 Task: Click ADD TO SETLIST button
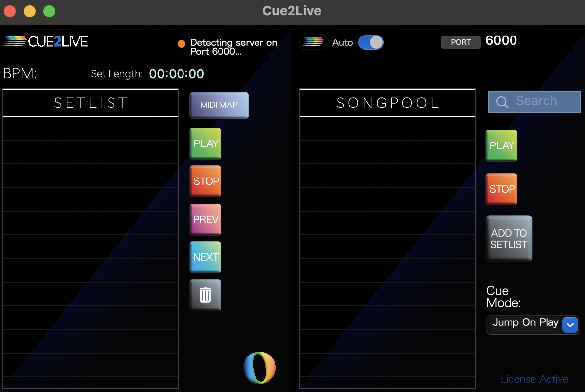point(509,239)
